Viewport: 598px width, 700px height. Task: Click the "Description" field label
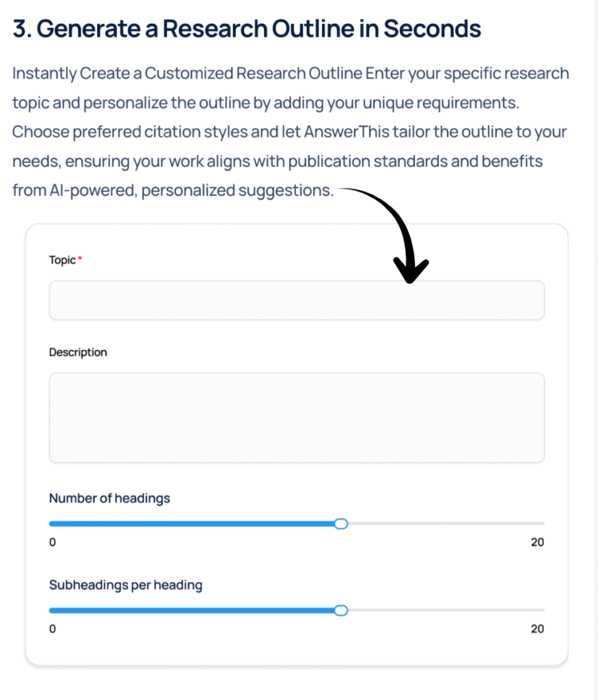tap(78, 353)
